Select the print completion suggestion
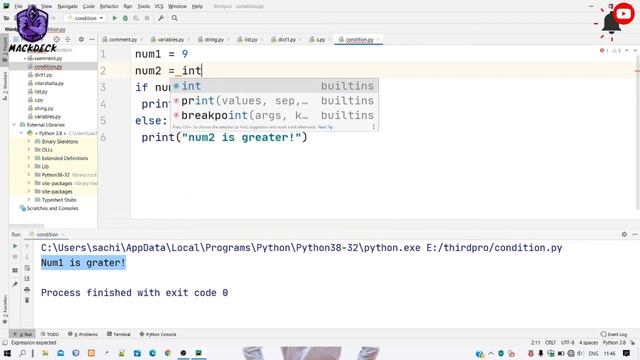 coord(274,101)
